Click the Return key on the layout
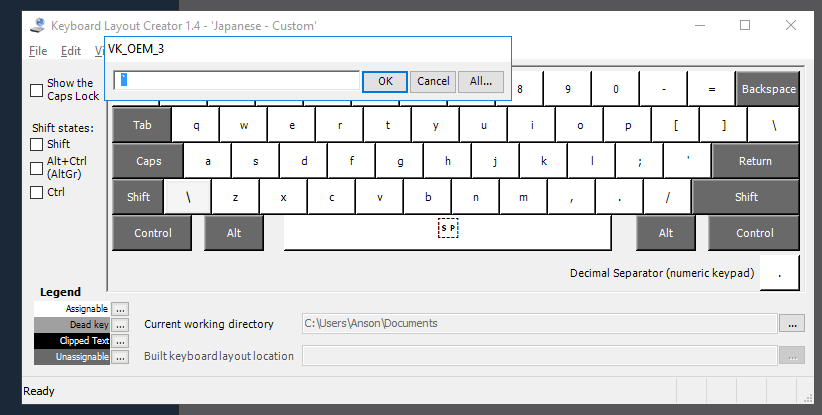This screenshot has width=822, height=415. 755,161
